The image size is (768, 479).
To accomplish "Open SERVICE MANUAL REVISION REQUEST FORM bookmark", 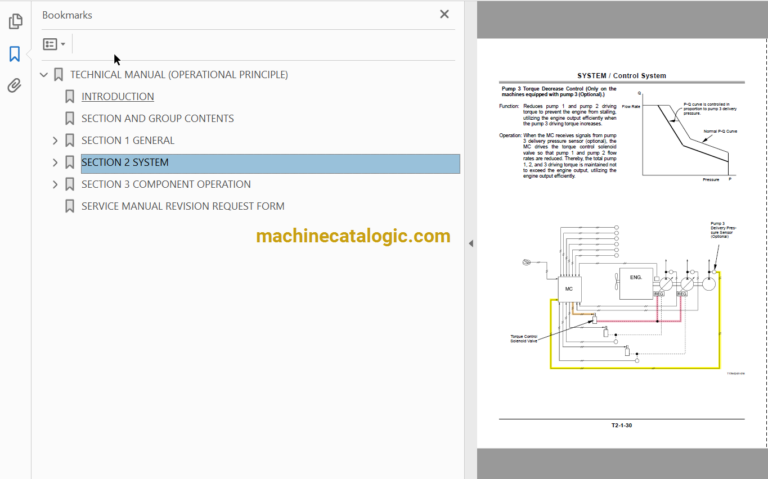I will pyautogui.click(x=183, y=206).
